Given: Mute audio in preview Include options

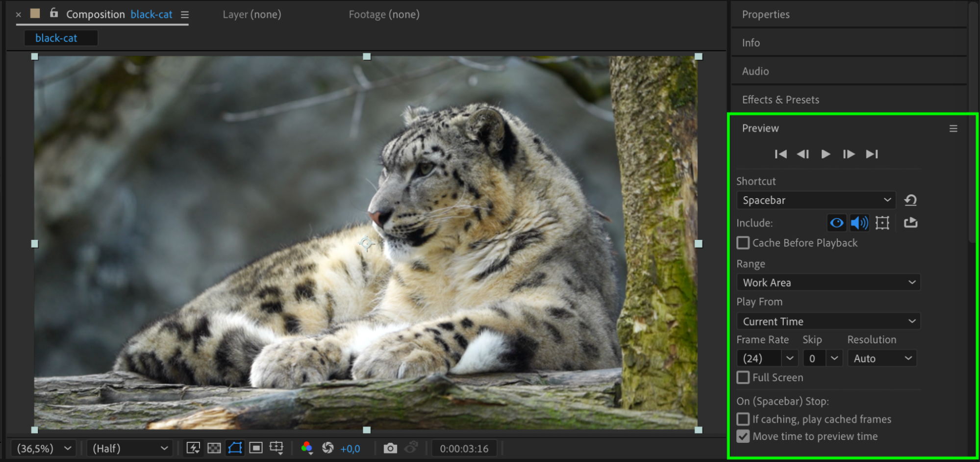Looking at the screenshot, I should 859,223.
